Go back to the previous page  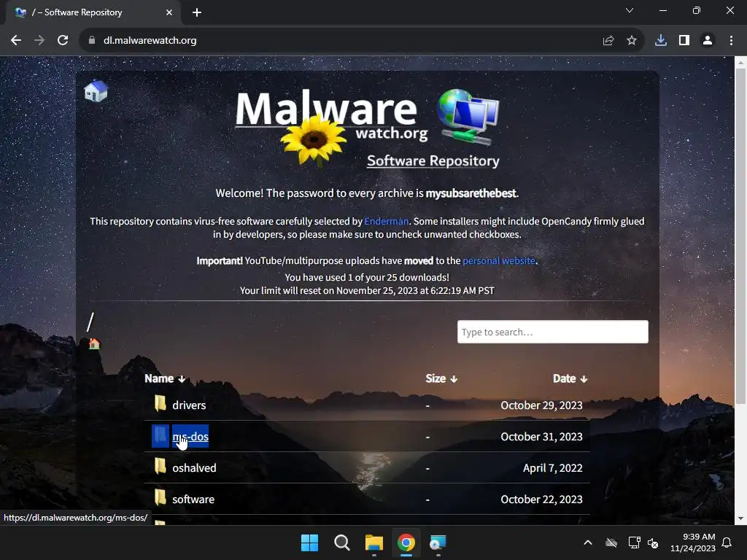tap(16, 41)
